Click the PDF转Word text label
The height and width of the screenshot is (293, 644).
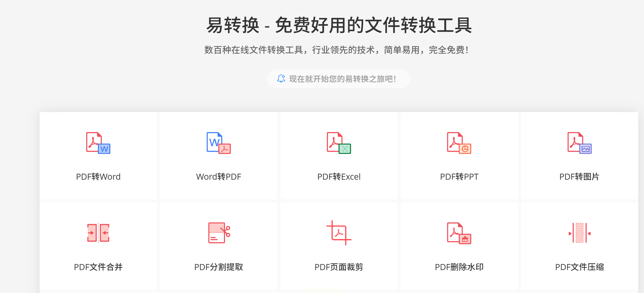pyautogui.click(x=98, y=177)
